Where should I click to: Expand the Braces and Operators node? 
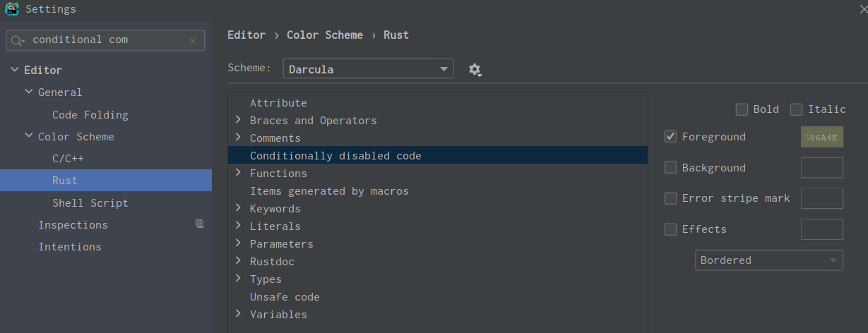238,121
